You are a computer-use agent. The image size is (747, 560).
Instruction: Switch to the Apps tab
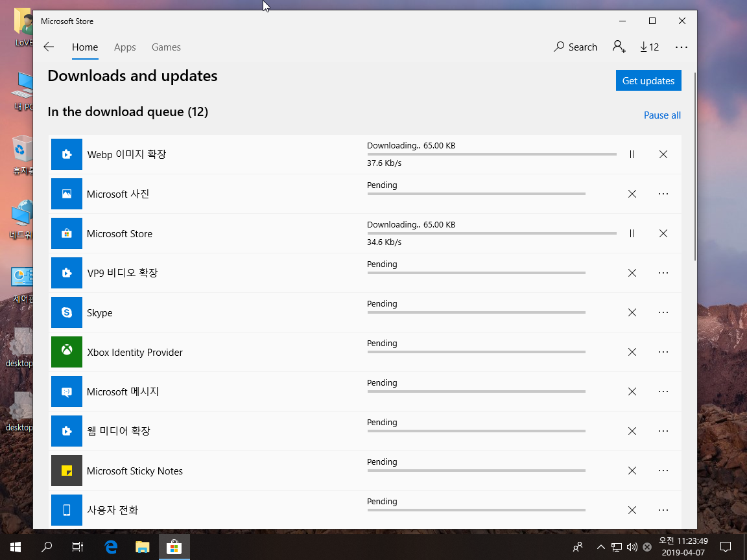124,47
